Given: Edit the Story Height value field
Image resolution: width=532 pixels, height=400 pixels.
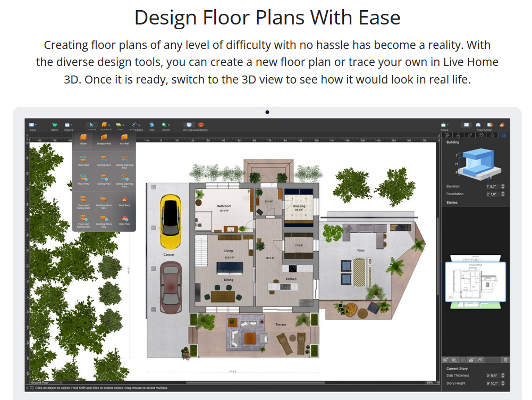Looking at the screenshot, I should click(493, 384).
